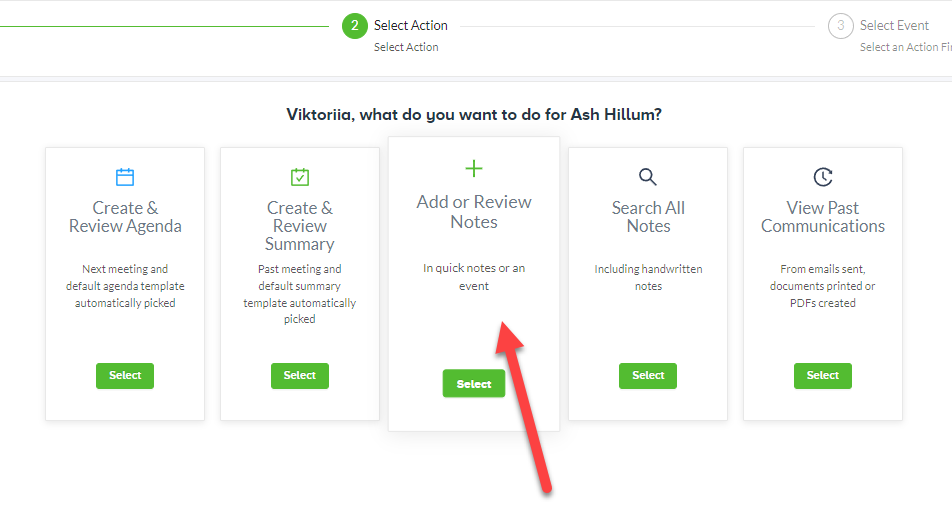Viewport: 952px width, 511px height.
Task: Click the green step 2 circle
Action: pos(355,26)
